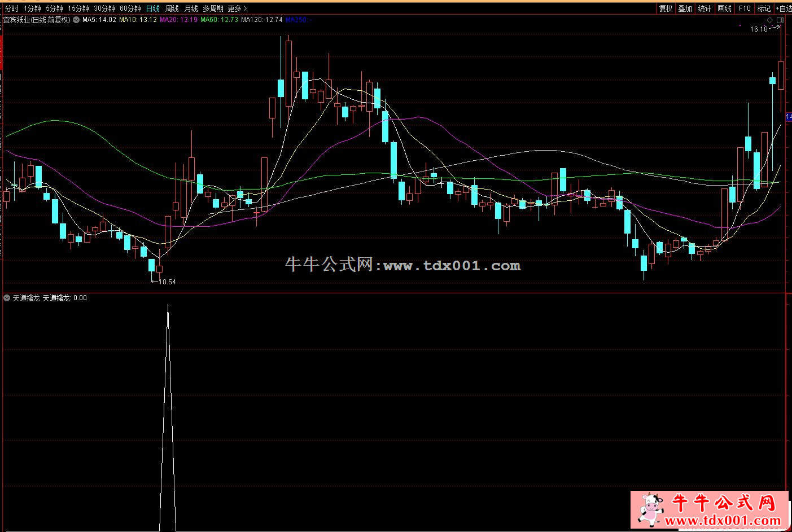
Task: Click the MA250 label
Action: (x=297, y=20)
